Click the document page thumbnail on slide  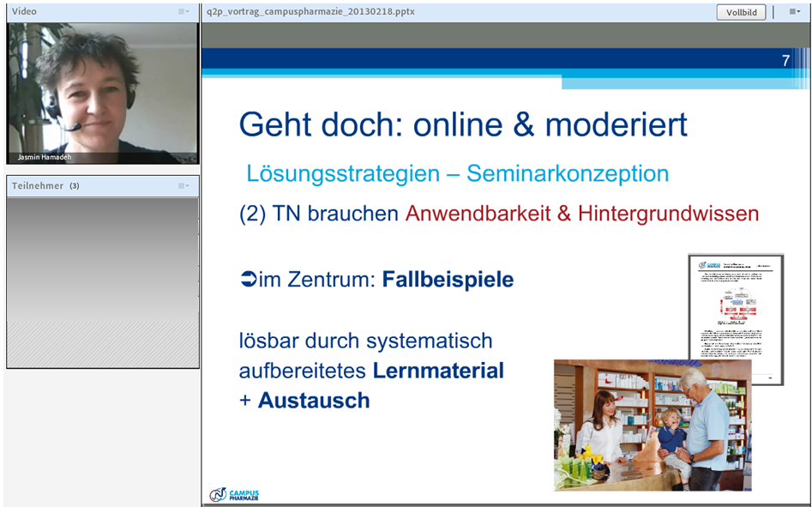[x=736, y=319]
